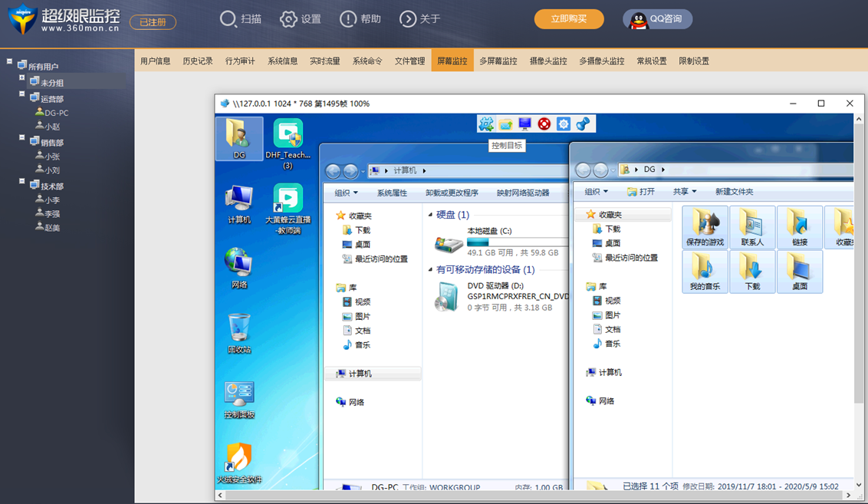The image size is (868, 504).
Task: Select the DVD 驱动器 (D:) drive
Action: [501, 296]
